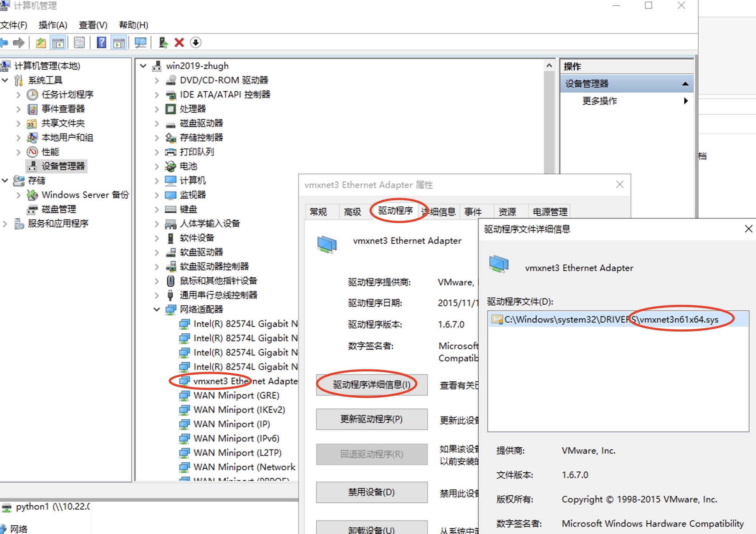Expand the IDE ATA/ATAPI 控制器 category
This screenshot has width=756, height=534.
tap(157, 95)
